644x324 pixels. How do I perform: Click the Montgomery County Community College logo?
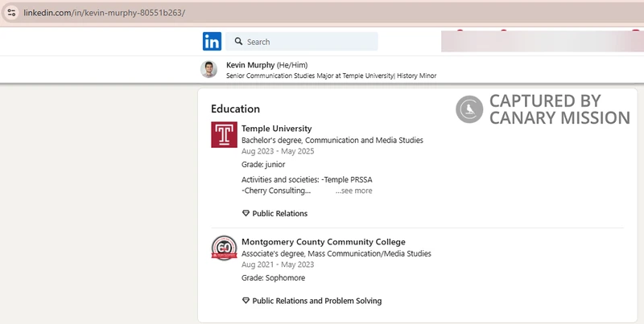225,248
